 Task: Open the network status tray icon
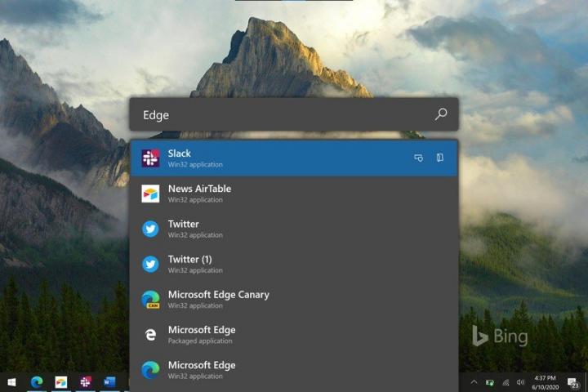click(x=506, y=383)
